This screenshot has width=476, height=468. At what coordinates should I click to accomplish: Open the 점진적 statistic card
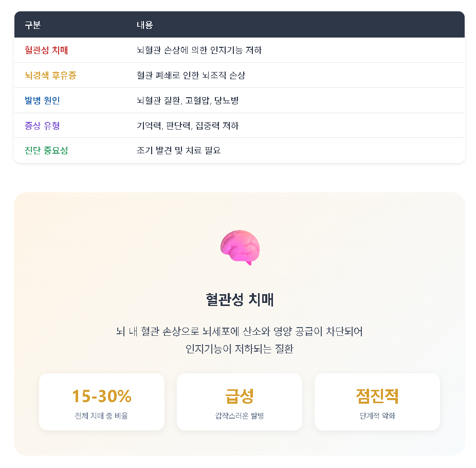coord(377,402)
